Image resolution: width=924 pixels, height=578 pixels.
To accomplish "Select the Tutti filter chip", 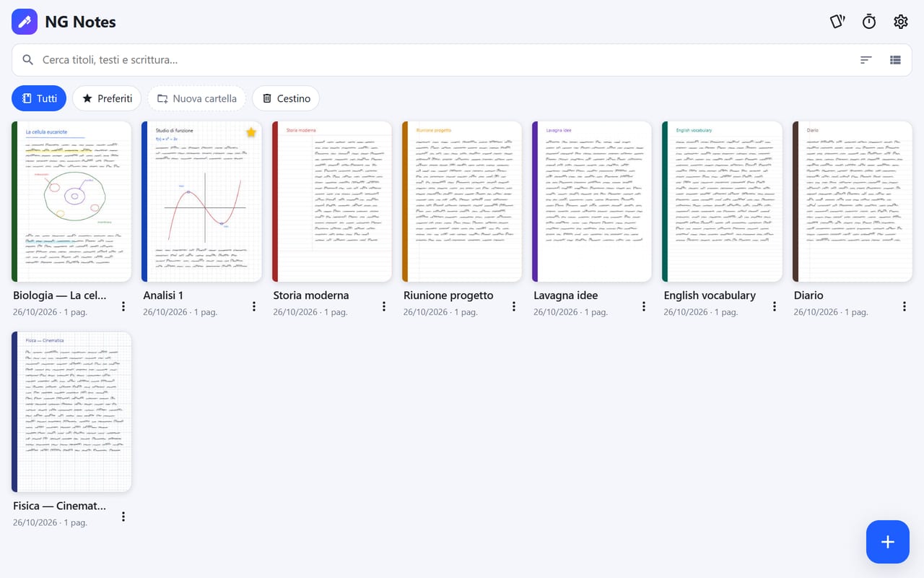I will coord(39,98).
